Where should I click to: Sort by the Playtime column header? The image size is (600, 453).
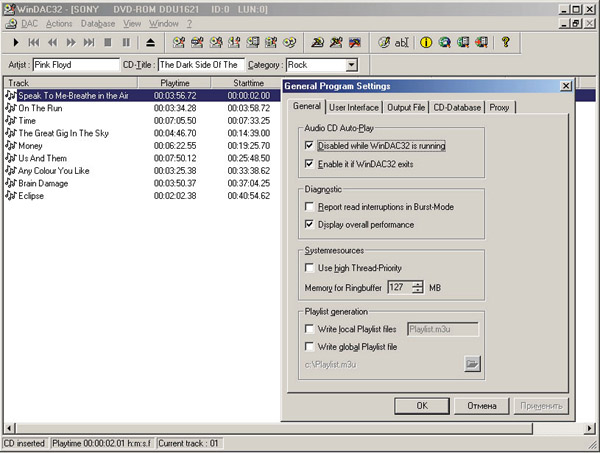click(174, 83)
